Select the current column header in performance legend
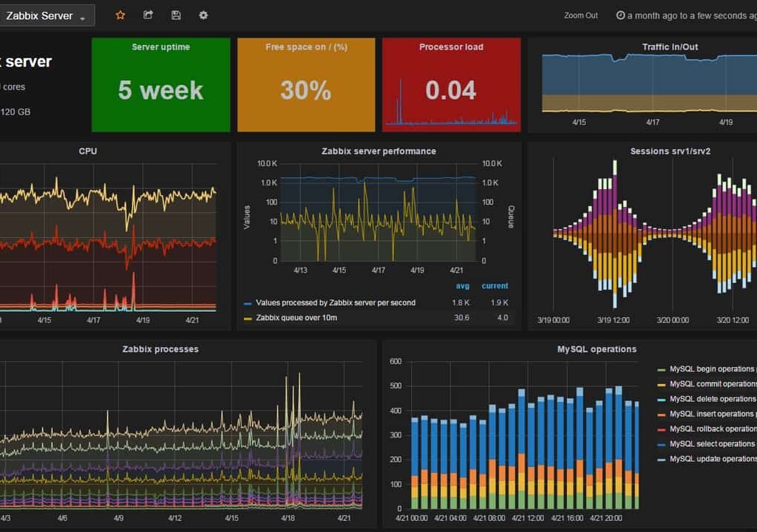Screen dimensions: 757x532 point(495,286)
